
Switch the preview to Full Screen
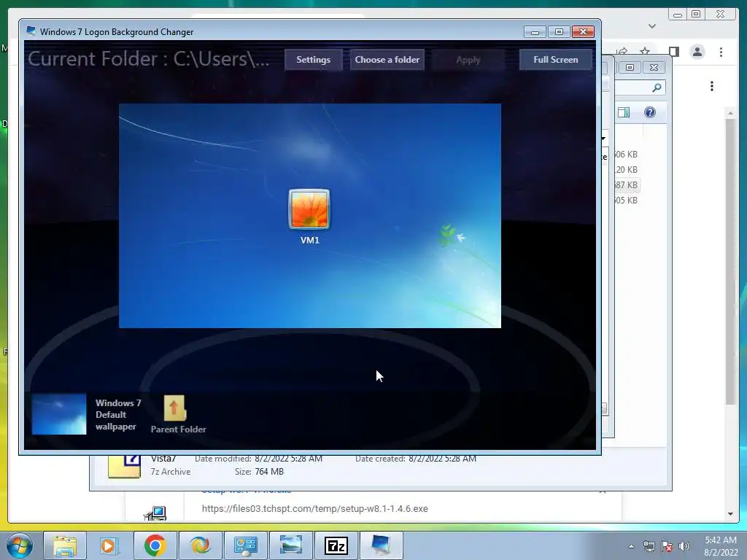tap(555, 60)
